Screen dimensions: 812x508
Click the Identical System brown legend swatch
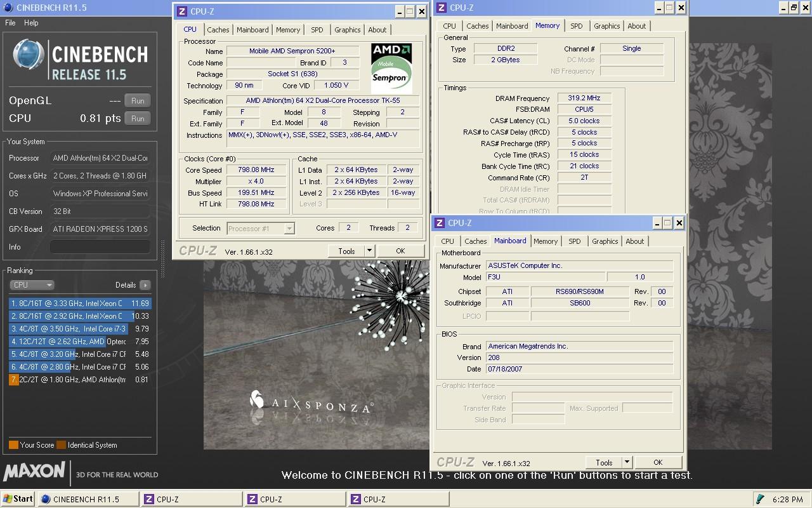point(61,445)
